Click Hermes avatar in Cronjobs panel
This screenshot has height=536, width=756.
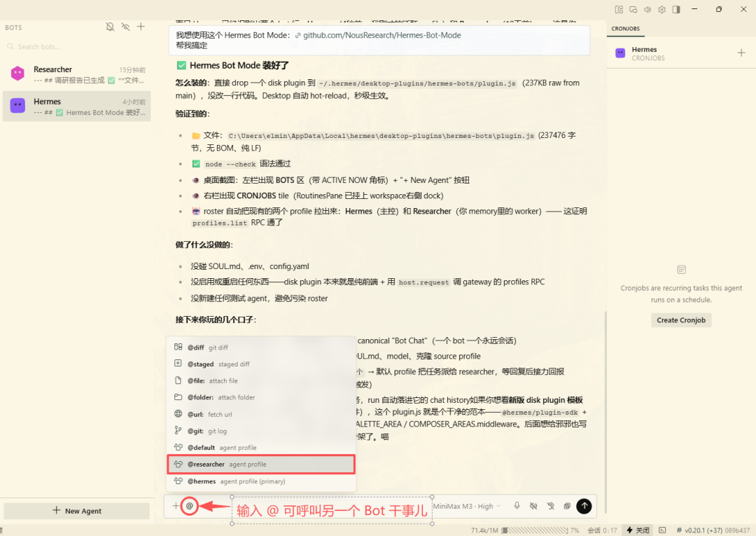[x=620, y=53]
